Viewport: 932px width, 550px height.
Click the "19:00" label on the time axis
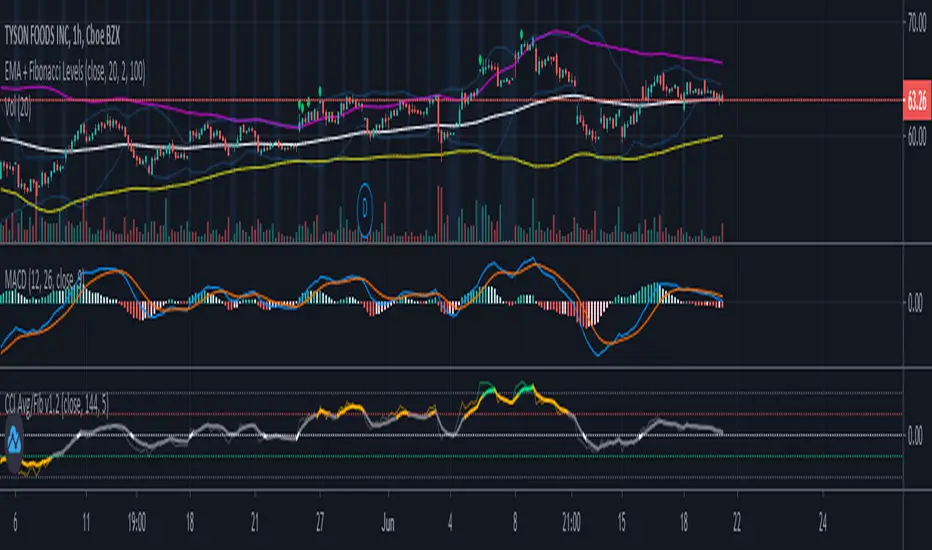pos(138,521)
